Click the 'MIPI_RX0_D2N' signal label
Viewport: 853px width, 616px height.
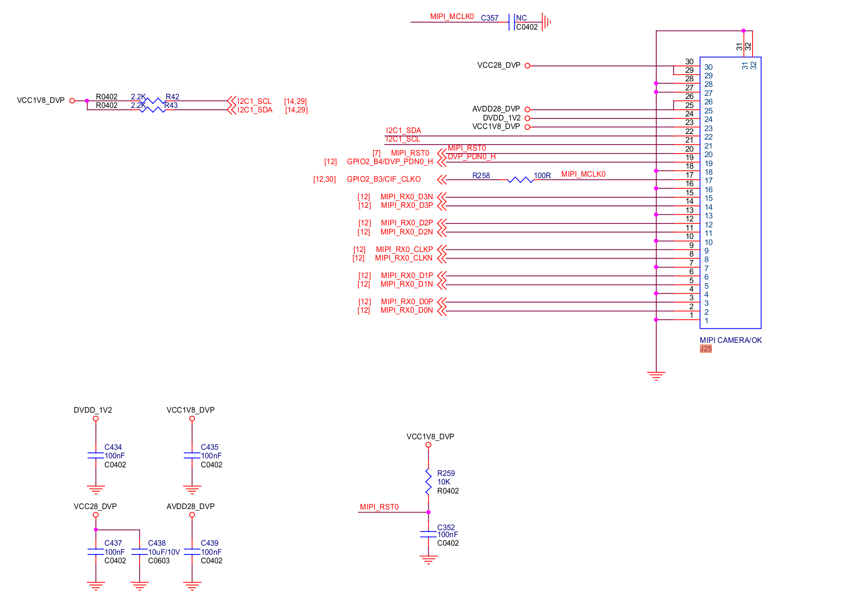click(407, 232)
